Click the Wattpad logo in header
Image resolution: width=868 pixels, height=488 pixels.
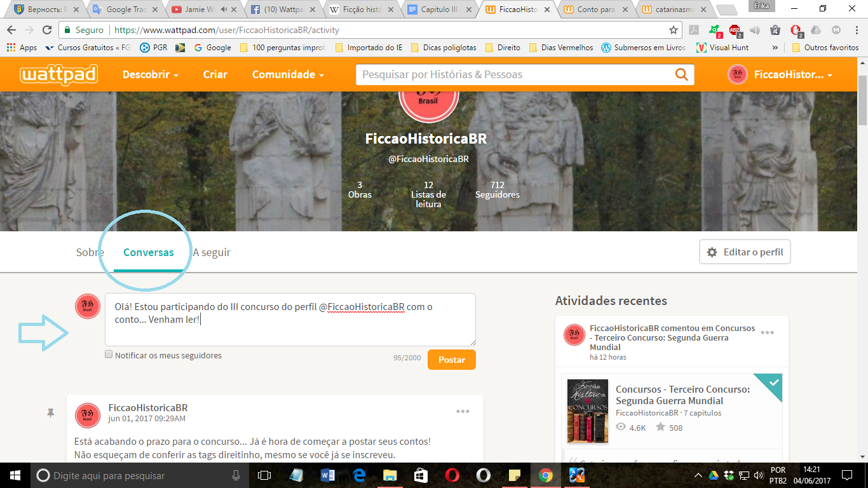tap(58, 74)
